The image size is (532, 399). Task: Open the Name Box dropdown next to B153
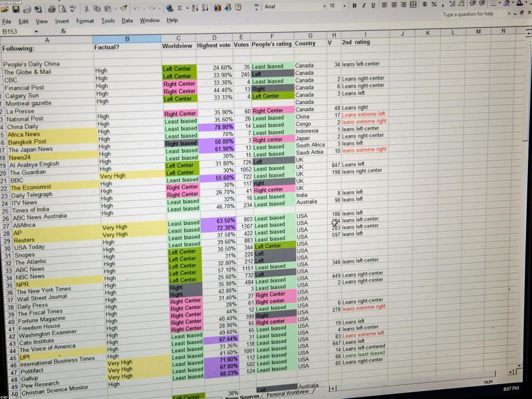(x=36, y=32)
